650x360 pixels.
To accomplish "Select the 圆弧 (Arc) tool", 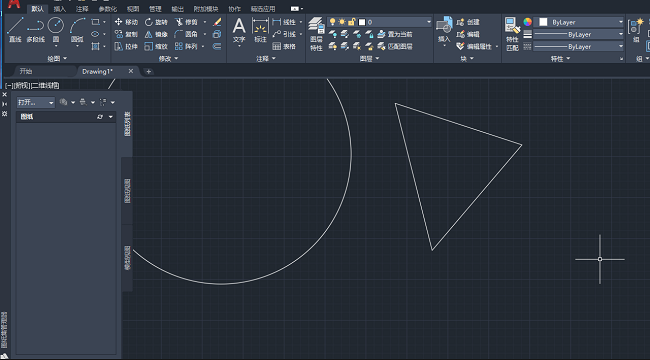I will click(x=77, y=30).
